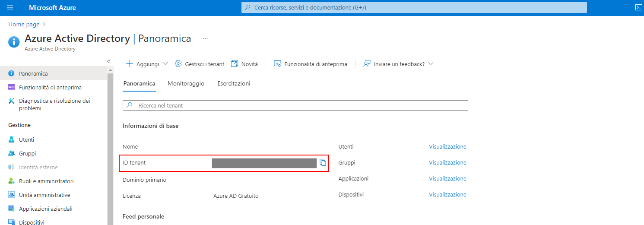Go to Home page breadcrumb

click(24, 25)
